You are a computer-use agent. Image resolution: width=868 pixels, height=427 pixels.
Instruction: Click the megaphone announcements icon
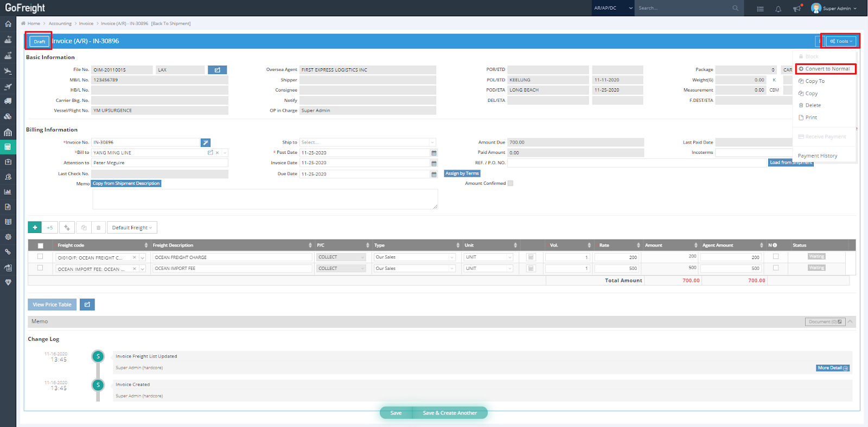pyautogui.click(x=796, y=9)
